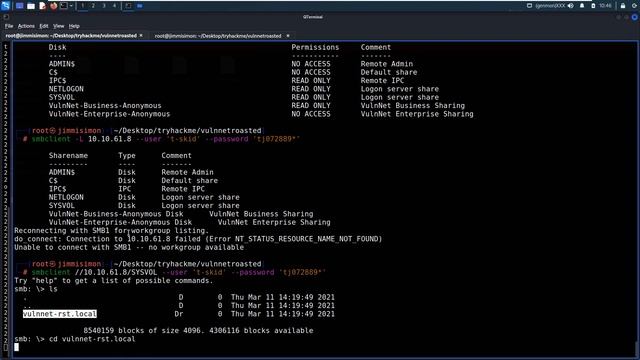Click 'Reconnecting with SMB1 for workgroup listing' line
Screen dimensions: 640x360
coord(111,231)
